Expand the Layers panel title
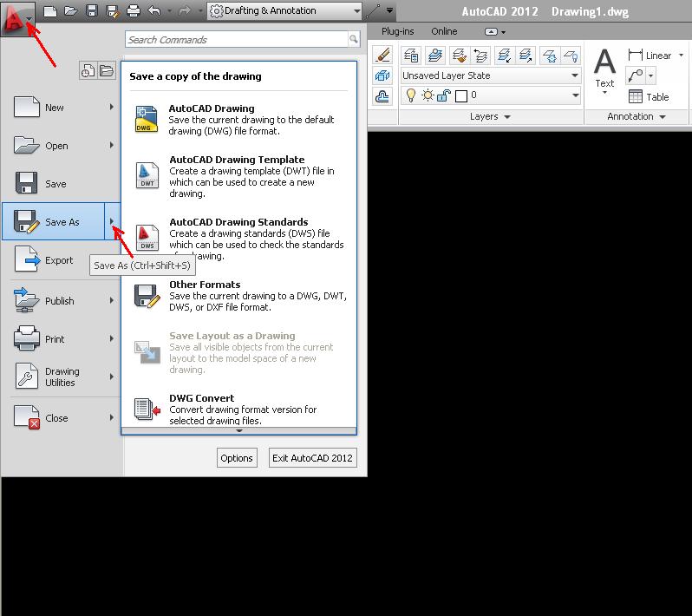 pos(490,116)
